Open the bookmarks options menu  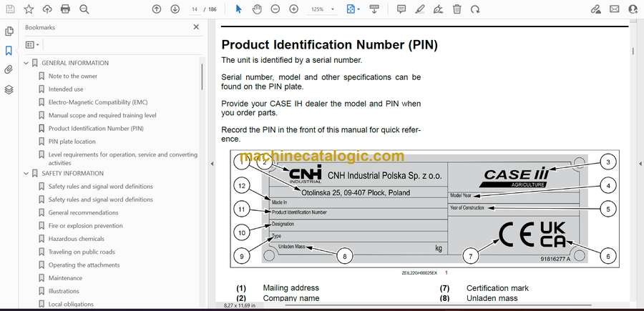(x=32, y=45)
